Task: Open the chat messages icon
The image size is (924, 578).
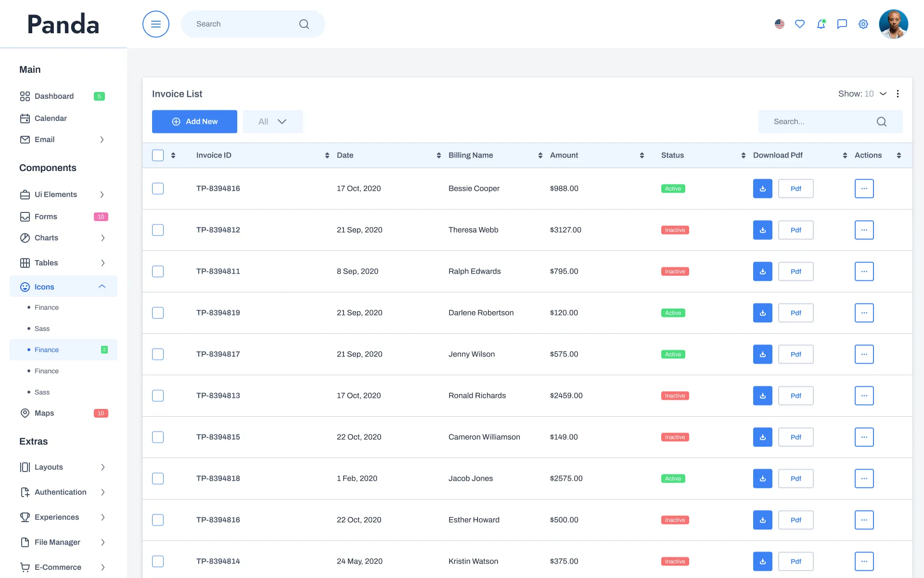Action: tap(842, 24)
